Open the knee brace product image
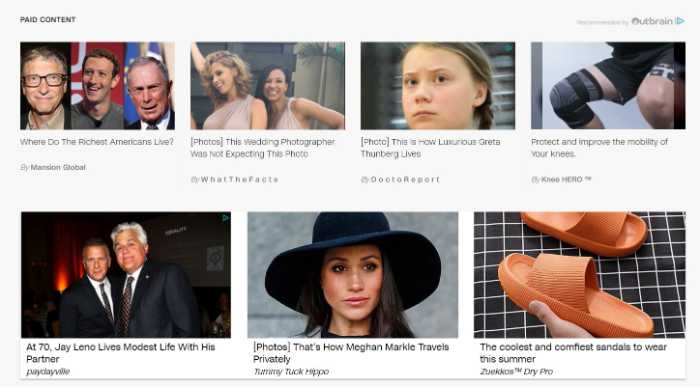Viewport: 700px width, 387px height. pyautogui.click(x=608, y=86)
